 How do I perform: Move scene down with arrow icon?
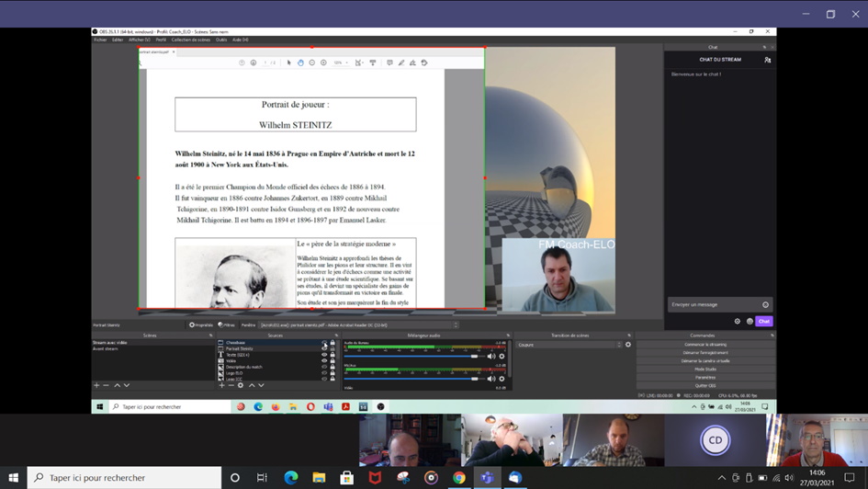tap(127, 385)
